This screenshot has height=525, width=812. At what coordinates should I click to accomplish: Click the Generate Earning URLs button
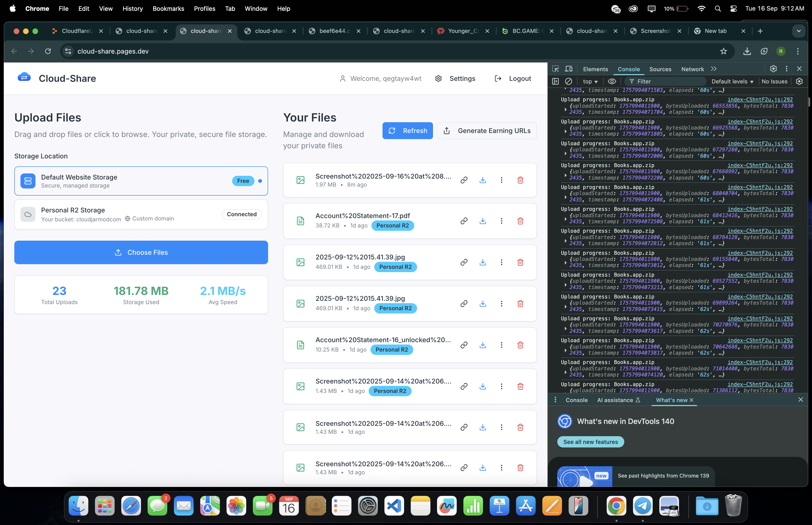(x=486, y=131)
